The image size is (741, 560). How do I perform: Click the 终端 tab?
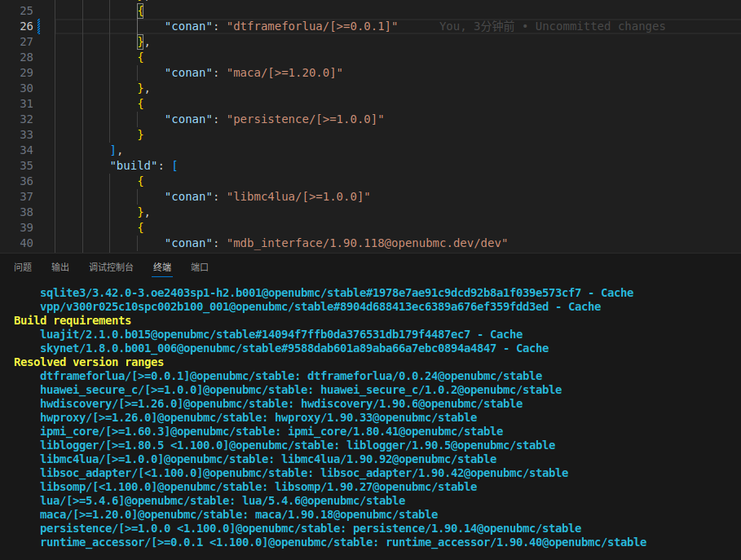(x=162, y=267)
